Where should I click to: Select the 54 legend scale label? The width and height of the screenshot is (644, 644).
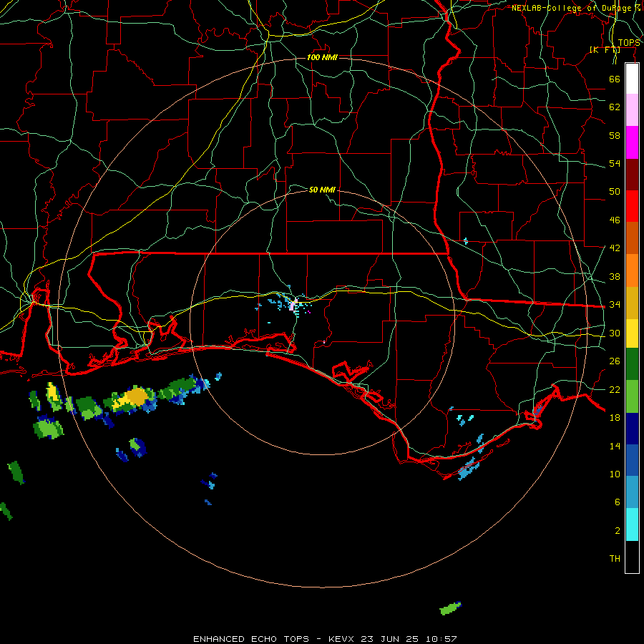615,163
